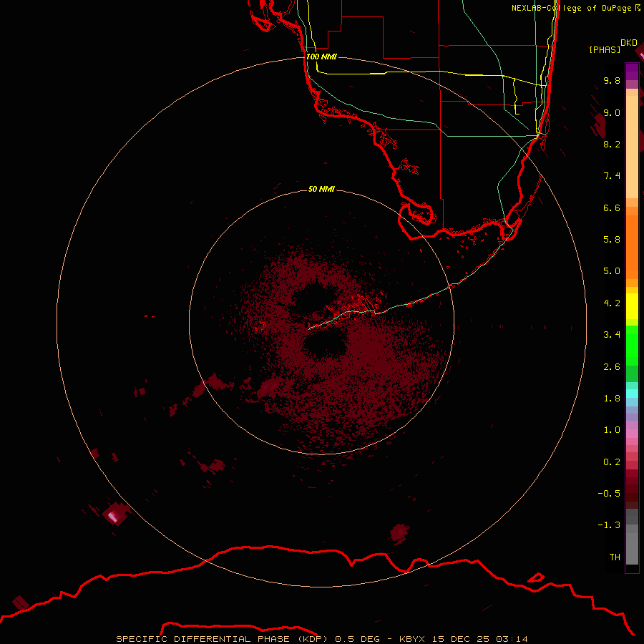
Task: Click the 1.8 scale value
Action: click(612, 399)
